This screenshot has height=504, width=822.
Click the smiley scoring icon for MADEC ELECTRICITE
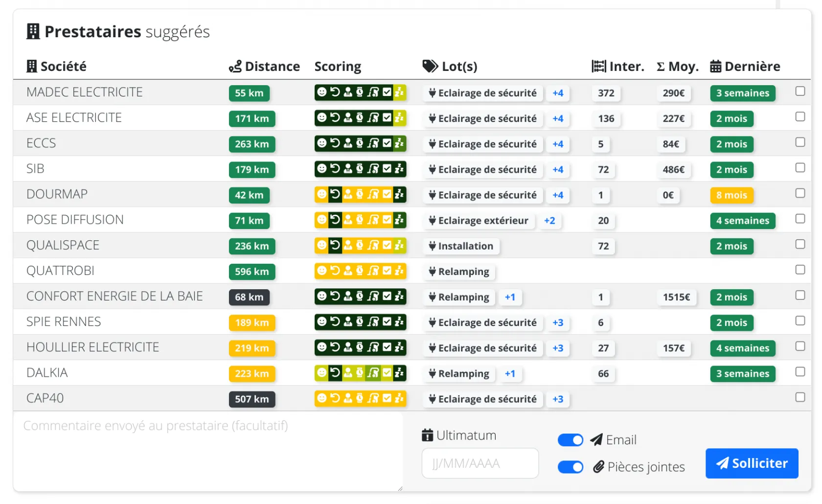point(321,92)
